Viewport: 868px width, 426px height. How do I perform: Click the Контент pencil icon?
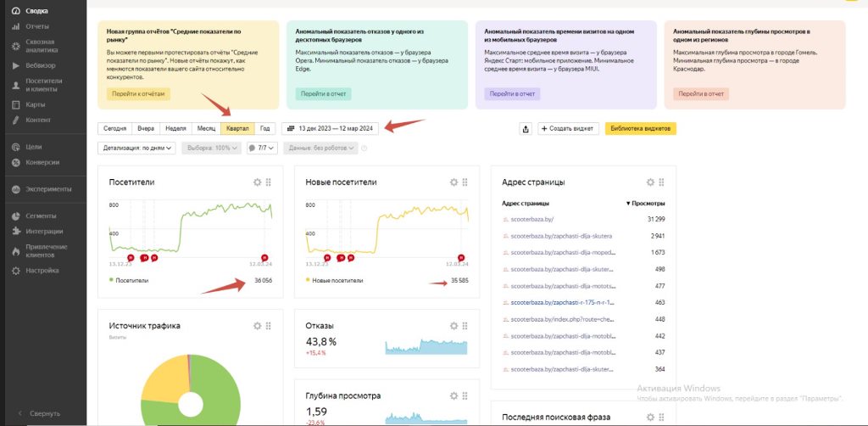point(15,120)
